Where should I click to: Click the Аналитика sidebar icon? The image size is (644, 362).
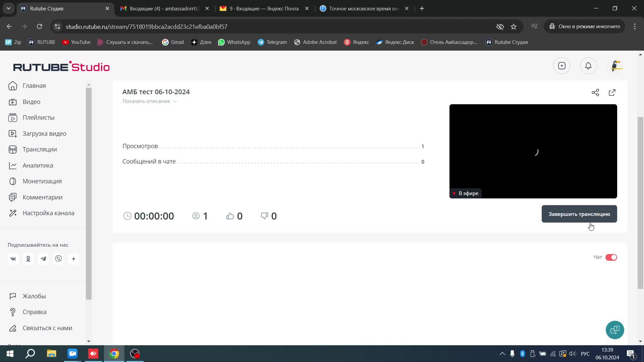[x=12, y=165]
